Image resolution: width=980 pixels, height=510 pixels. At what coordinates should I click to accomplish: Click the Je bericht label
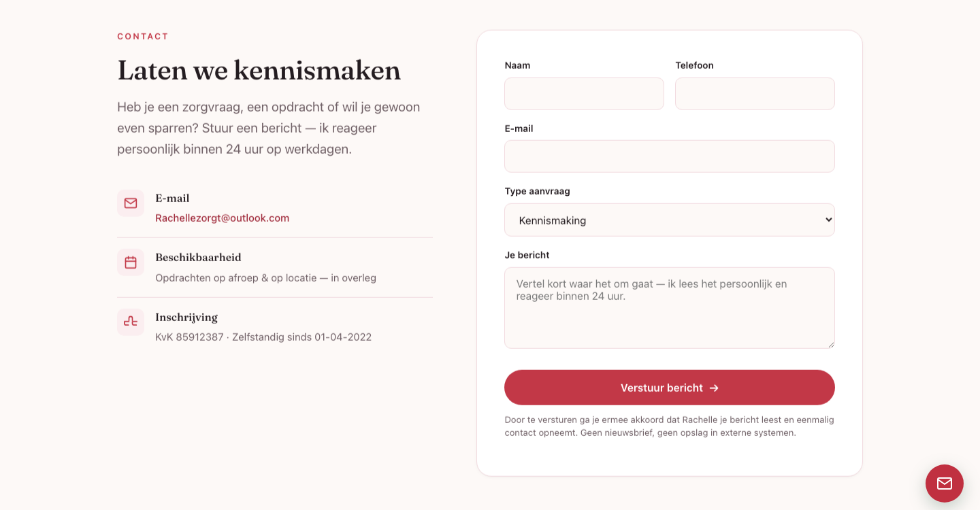(x=527, y=255)
